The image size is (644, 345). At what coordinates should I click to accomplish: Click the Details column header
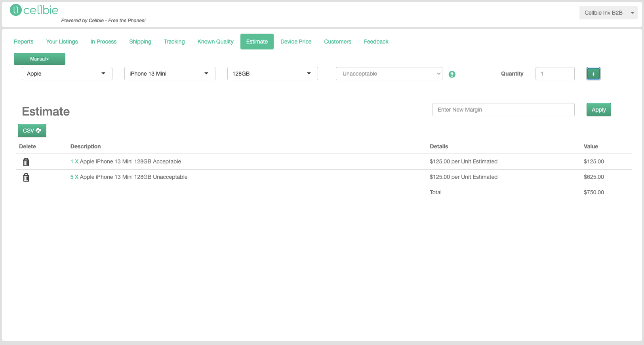439,146
